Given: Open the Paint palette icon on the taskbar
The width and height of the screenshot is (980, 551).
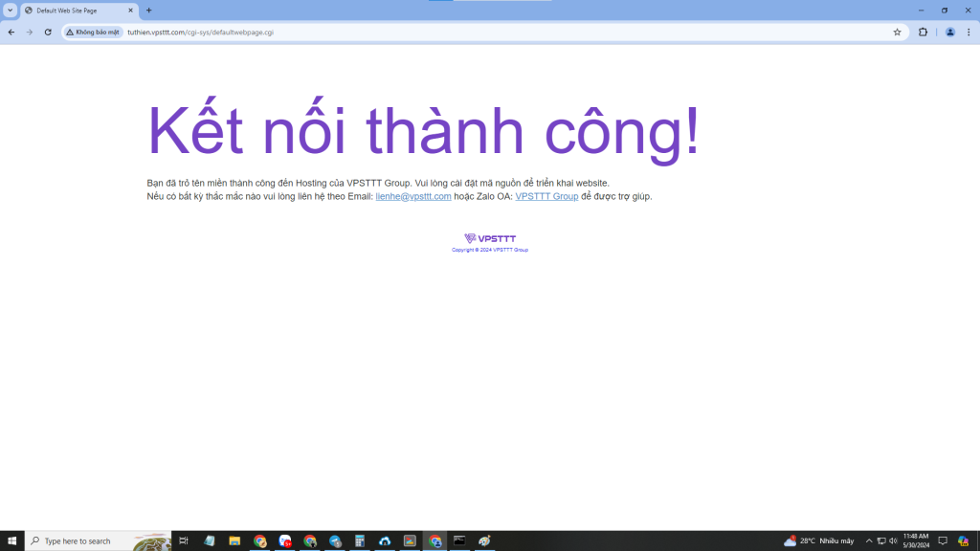Looking at the screenshot, I should point(484,541).
